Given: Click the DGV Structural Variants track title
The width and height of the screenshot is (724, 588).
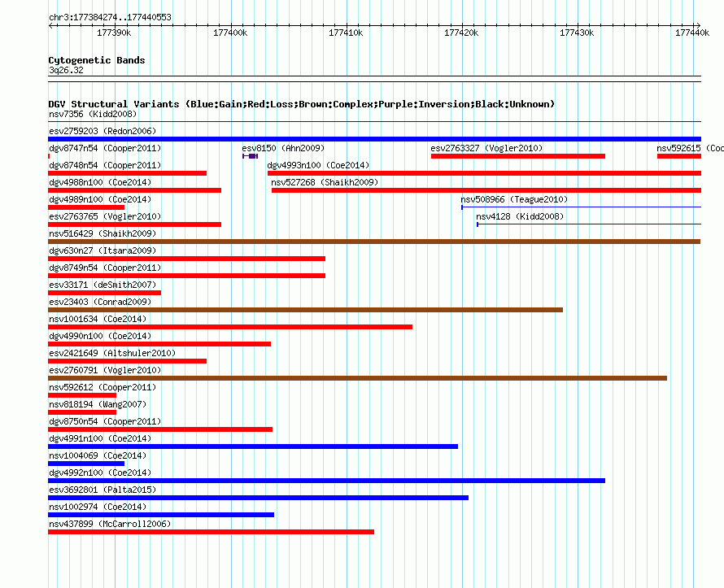Looking at the screenshot, I should pos(302,104).
